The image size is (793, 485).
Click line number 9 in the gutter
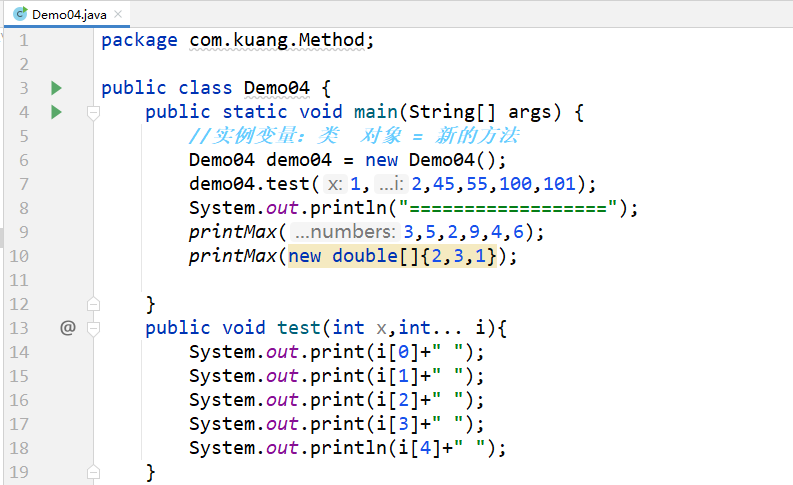pyautogui.click(x=24, y=232)
